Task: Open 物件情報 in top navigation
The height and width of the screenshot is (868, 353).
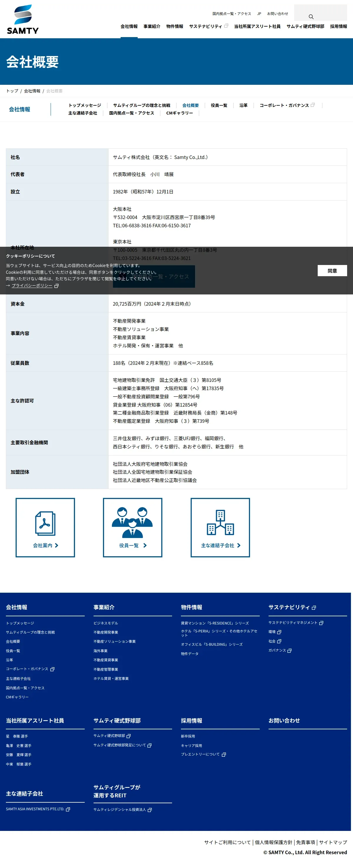Action: pyautogui.click(x=175, y=26)
